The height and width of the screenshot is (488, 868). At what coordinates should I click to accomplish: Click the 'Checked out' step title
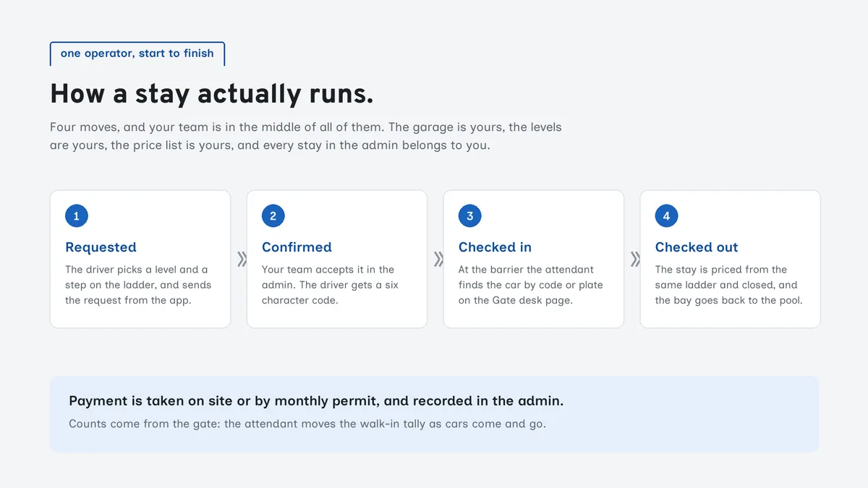[697, 247]
